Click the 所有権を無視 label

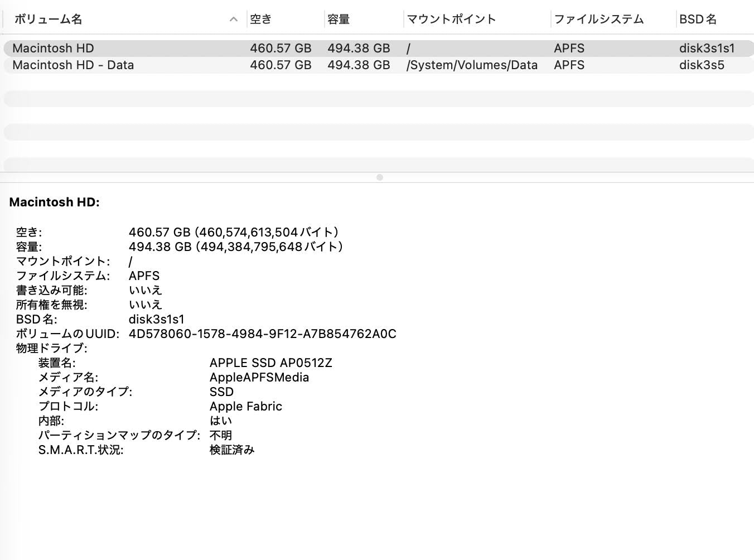pyautogui.click(x=51, y=305)
